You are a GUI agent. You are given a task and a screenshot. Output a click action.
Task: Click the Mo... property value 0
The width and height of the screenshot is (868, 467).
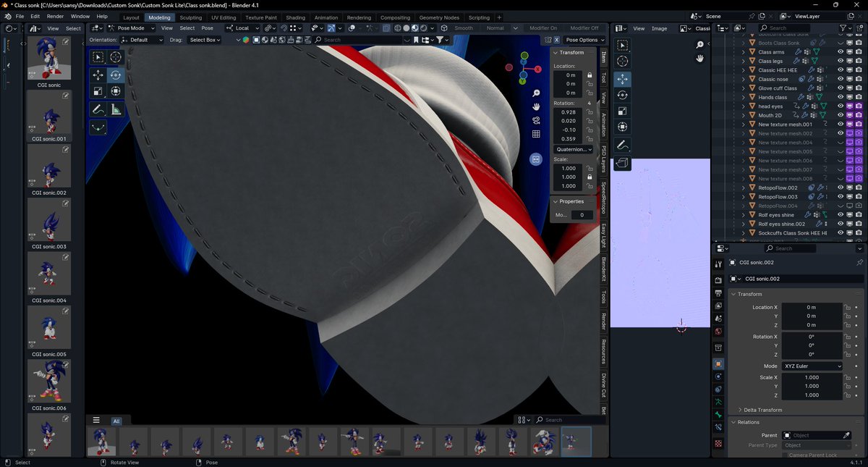(x=582, y=215)
